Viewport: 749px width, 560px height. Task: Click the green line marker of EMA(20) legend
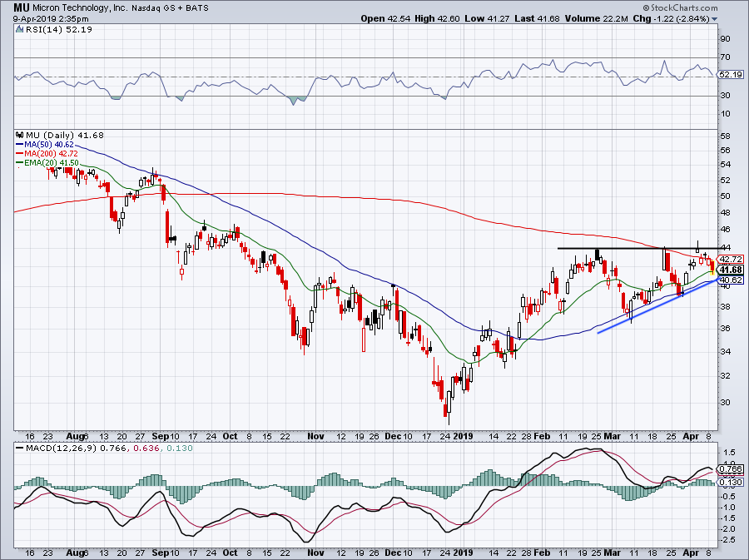click(x=20, y=163)
